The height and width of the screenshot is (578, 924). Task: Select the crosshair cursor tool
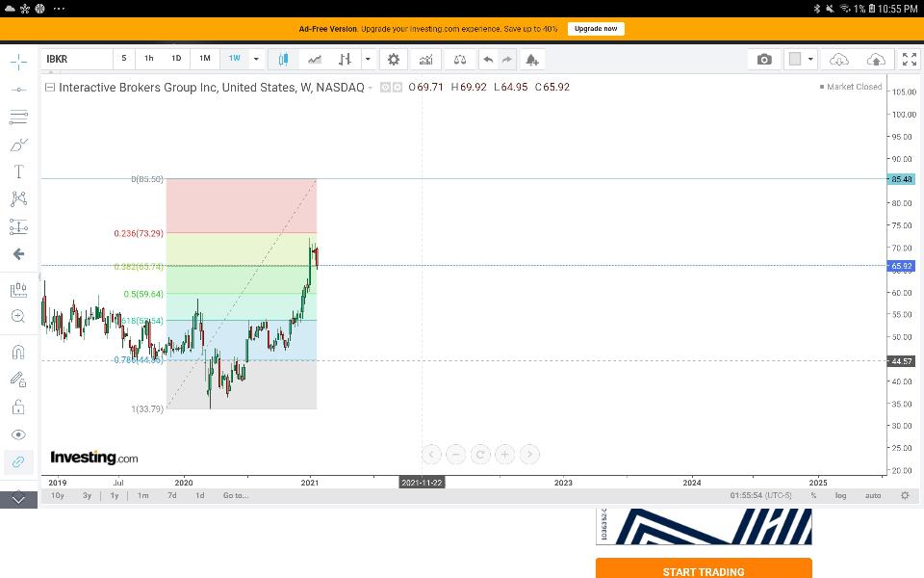tap(19, 62)
